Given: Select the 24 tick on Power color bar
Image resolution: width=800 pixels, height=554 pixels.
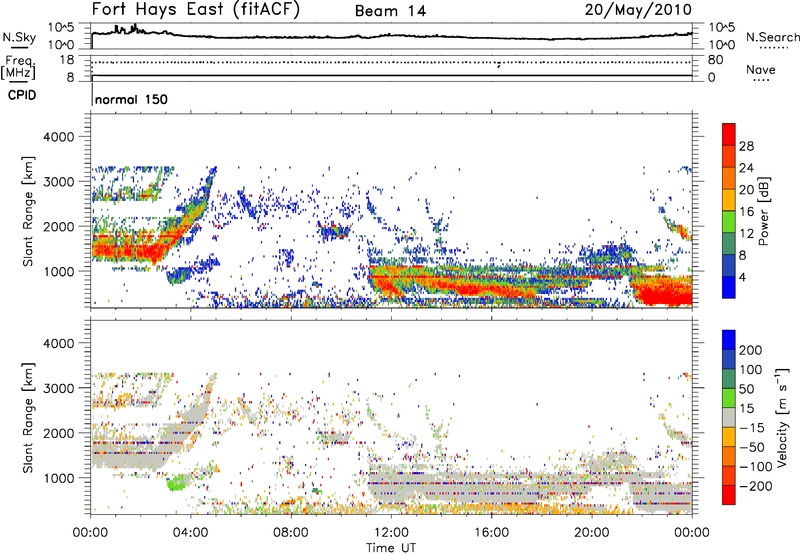Looking at the screenshot, I should [x=746, y=168].
